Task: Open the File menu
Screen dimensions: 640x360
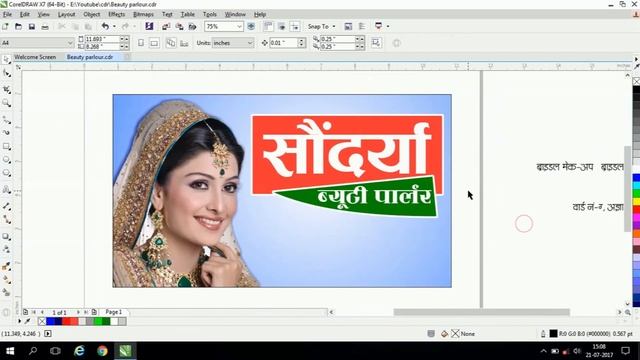Action: click(x=7, y=14)
